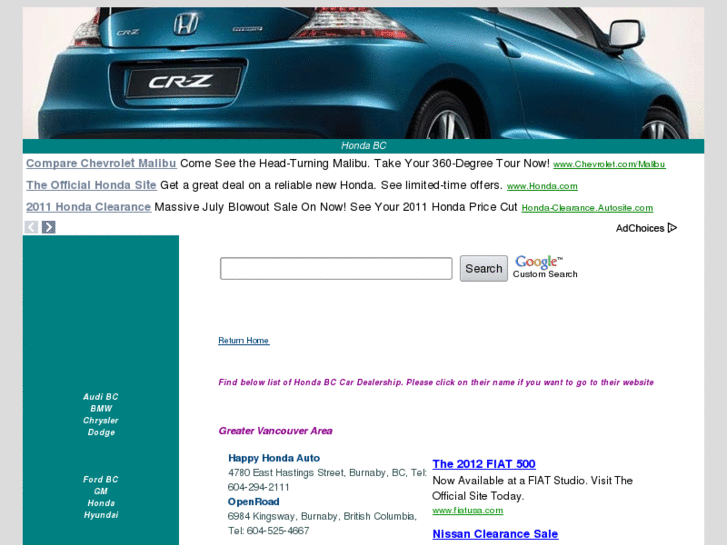Open the 2011 Honda Clearance ad link
The width and height of the screenshot is (727, 545).
click(x=88, y=207)
